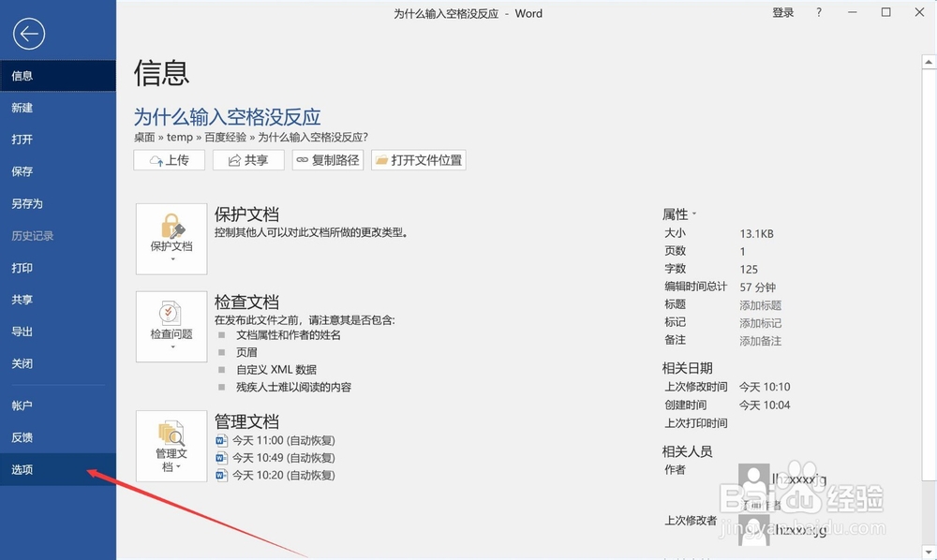Select 打开 in the sidebar

point(58,140)
